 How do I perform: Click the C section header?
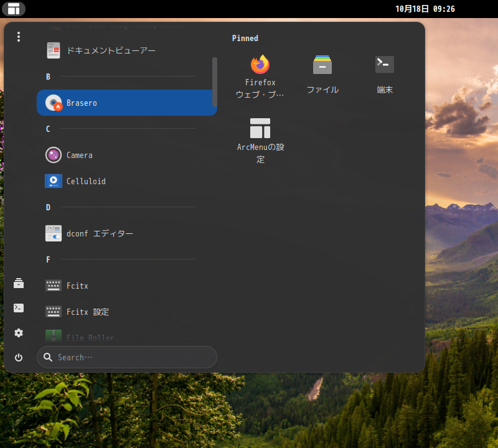(49, 129)
